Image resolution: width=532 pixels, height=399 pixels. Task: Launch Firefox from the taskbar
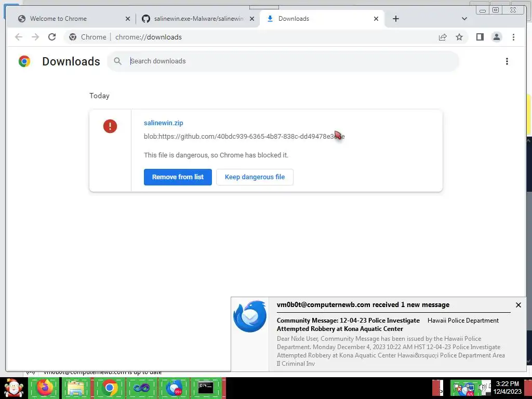(45, 388)
